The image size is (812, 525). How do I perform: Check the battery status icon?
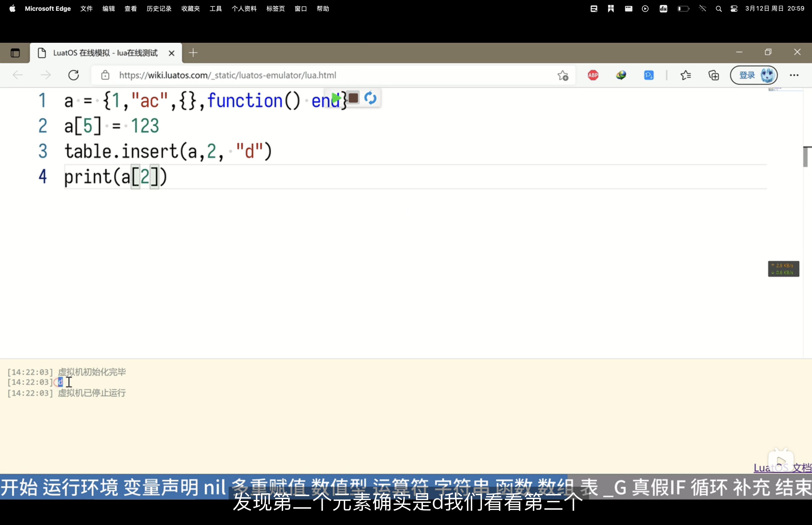pos(683,9)
